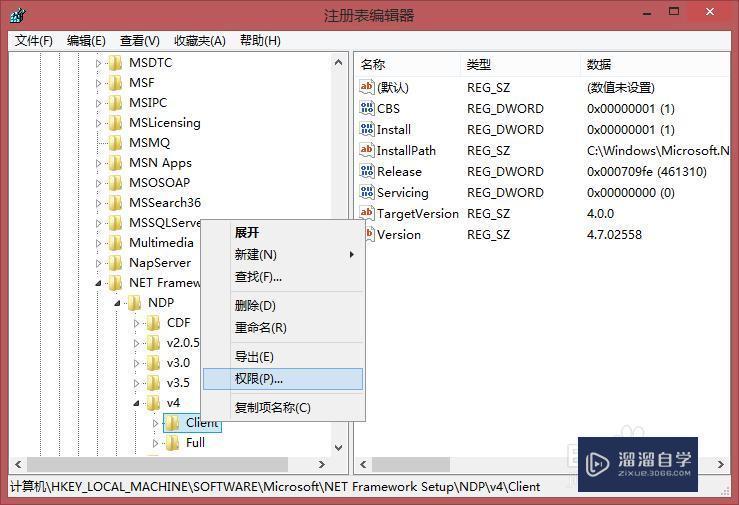Open the 文件(F) menu

pos(33,41)
